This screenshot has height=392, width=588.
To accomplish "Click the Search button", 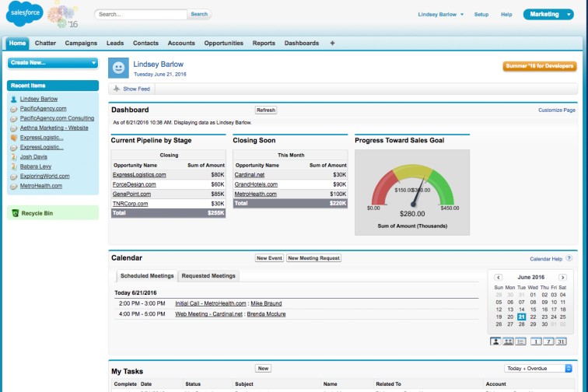I will [x=199, y=14].
